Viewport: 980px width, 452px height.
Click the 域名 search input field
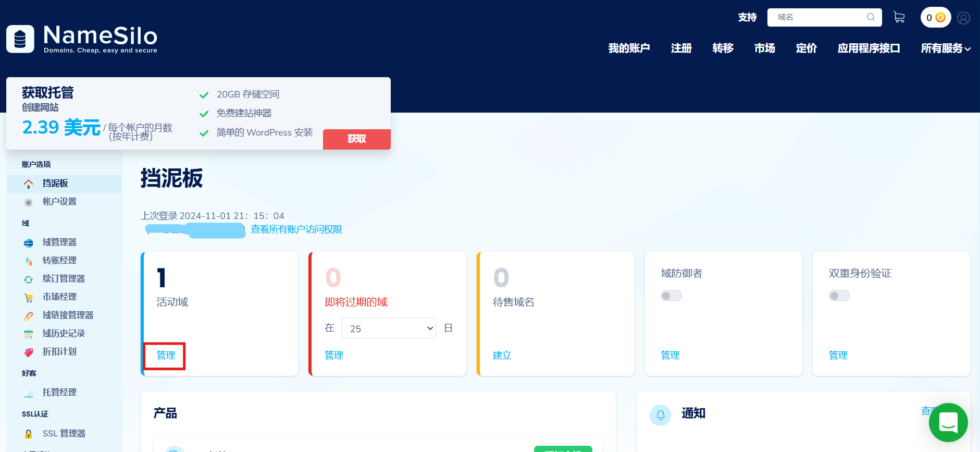pos(818,17)
